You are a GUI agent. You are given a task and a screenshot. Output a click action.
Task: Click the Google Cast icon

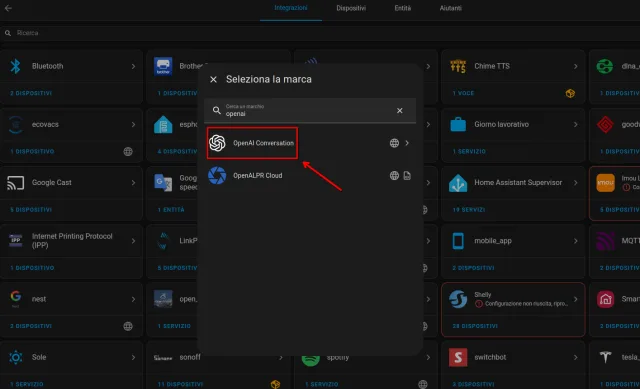[16, 183]
